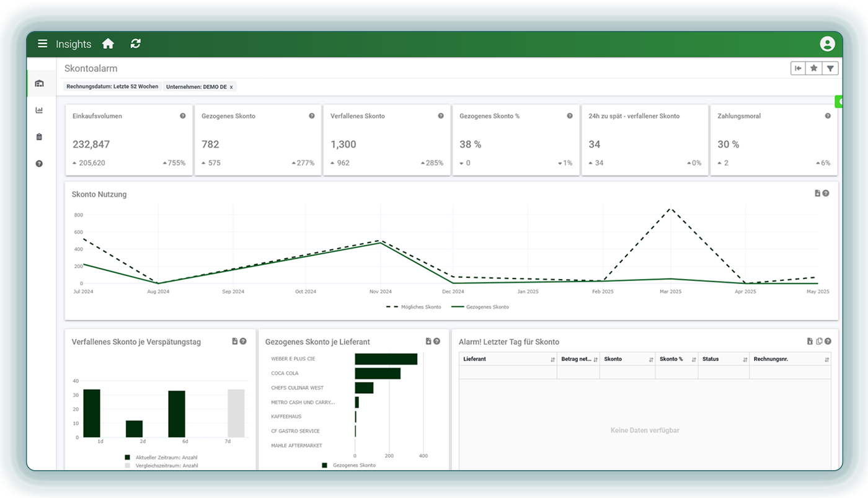Viewport: 868px width, 498px height.
Task: Sort table by Lieferant column
Action: pyautogui.click(x=552, y=360)
